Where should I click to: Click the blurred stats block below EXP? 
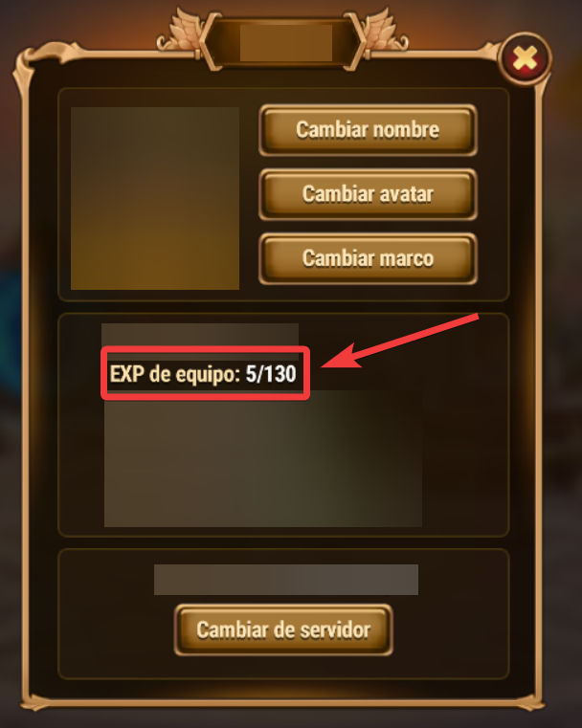point(263,459)
